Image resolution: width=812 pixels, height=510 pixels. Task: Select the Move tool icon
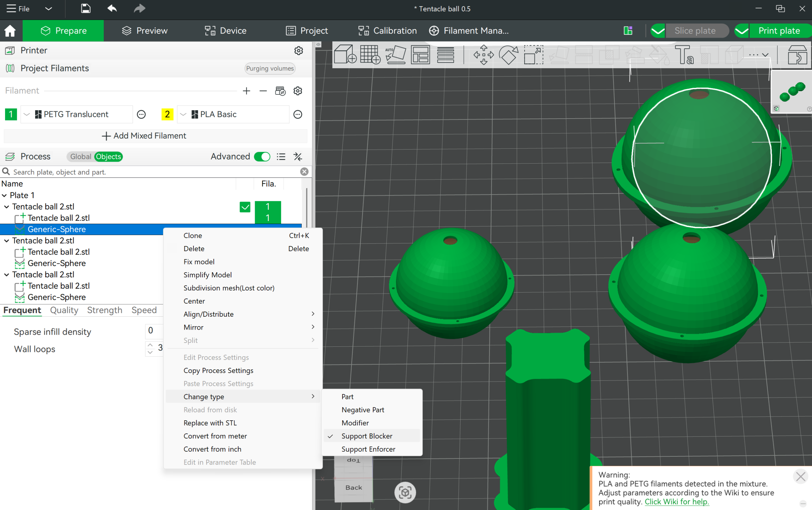coord(483,54)
